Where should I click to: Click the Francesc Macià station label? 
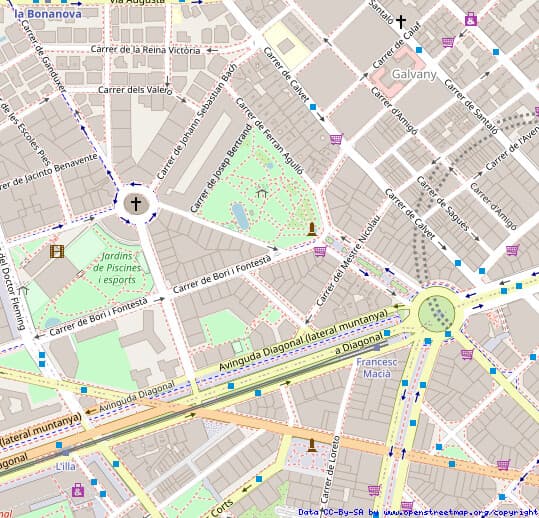[377, 368]
